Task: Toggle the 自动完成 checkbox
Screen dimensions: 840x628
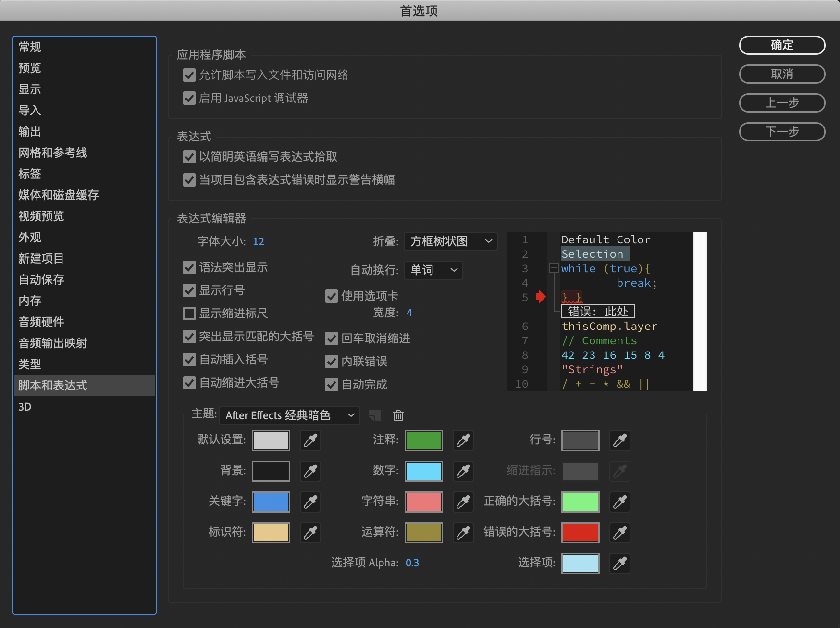Action: coord(332,385)
